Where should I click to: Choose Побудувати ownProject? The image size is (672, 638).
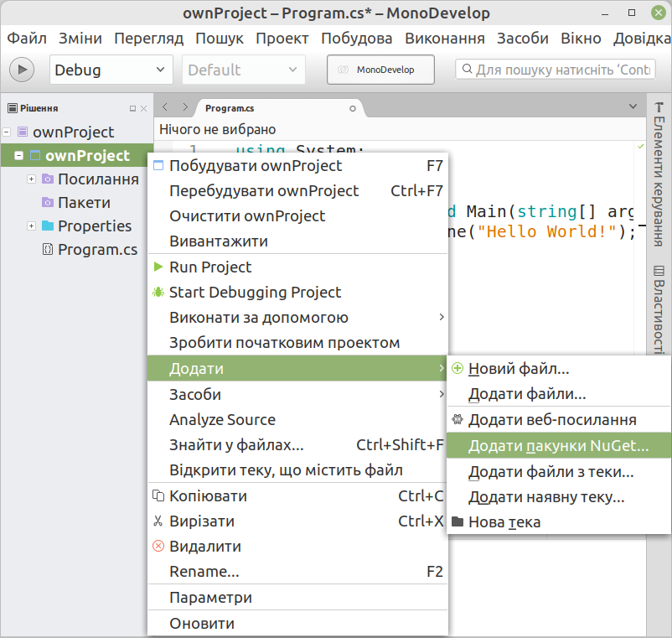point(297,165)
